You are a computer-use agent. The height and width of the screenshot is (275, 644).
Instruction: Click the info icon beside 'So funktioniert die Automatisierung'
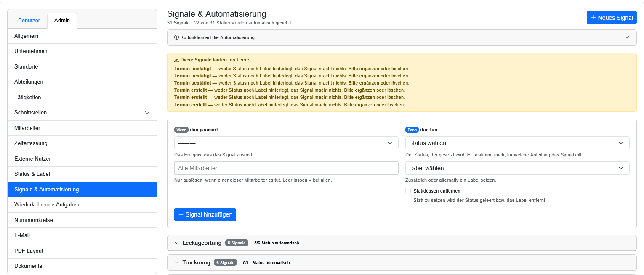point(176,37)
